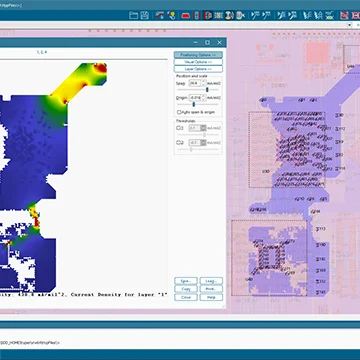The width and height of the screenshot is (360, 360).
Task: Click the Save button in the dialog
Action: click(186, 281)
